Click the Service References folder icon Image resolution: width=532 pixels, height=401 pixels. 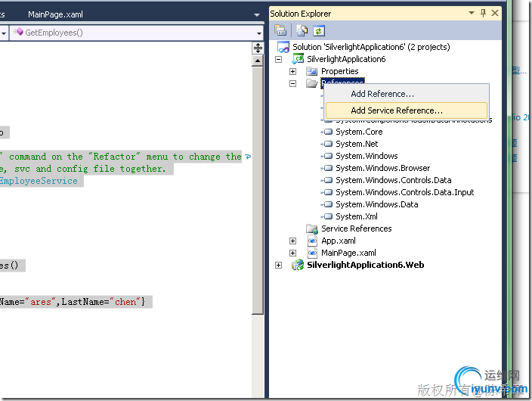311,228
